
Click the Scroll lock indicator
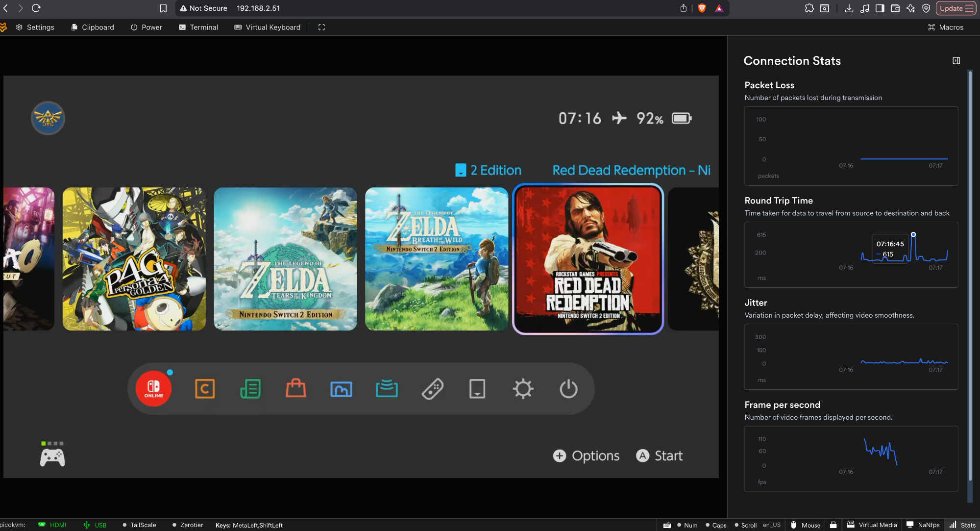click(745, 525)
